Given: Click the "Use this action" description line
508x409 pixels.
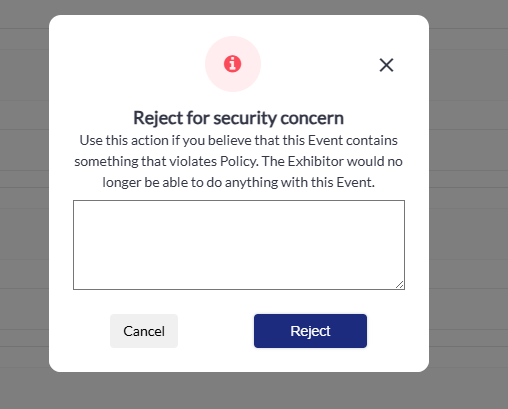Looking at the screenshot, I should coord(239,140).
